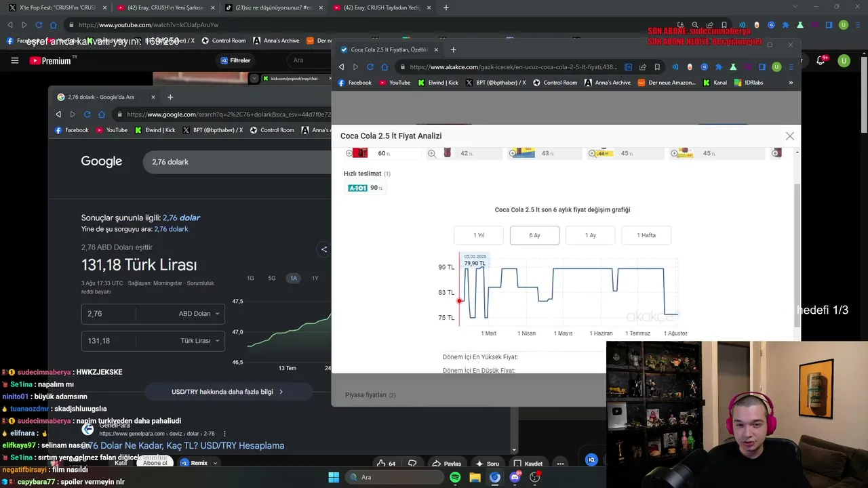The image size is (868, 488).
Task: Open Kanal bookmark in akakce window
Action: (715, 83)
